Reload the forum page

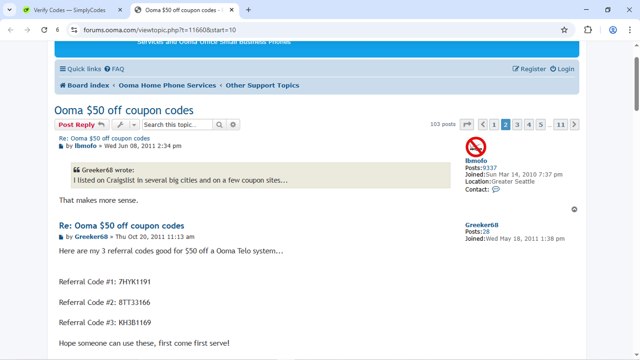(44, 30)
